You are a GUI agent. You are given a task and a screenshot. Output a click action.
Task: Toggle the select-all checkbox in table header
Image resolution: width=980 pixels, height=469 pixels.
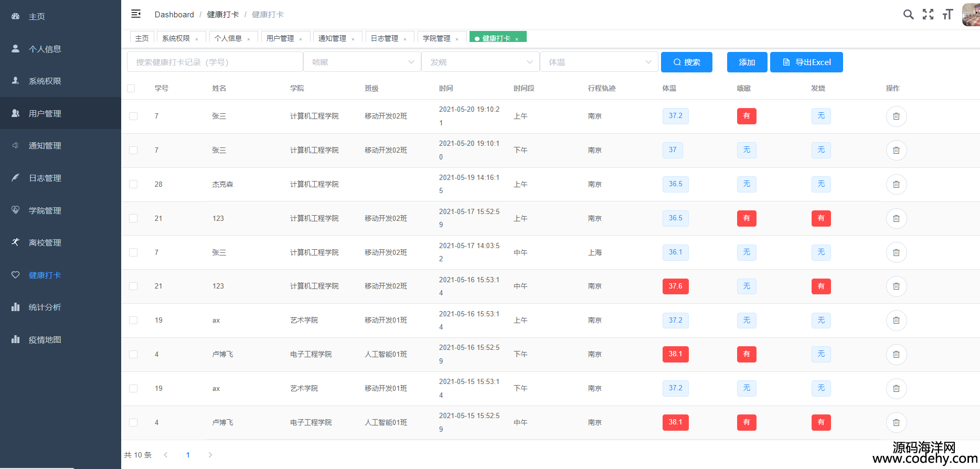click(131, 89)
